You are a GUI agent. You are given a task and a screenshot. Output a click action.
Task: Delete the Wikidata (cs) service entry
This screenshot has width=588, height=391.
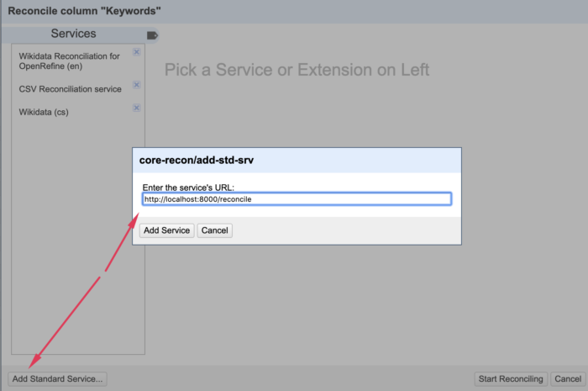(136, 108)
